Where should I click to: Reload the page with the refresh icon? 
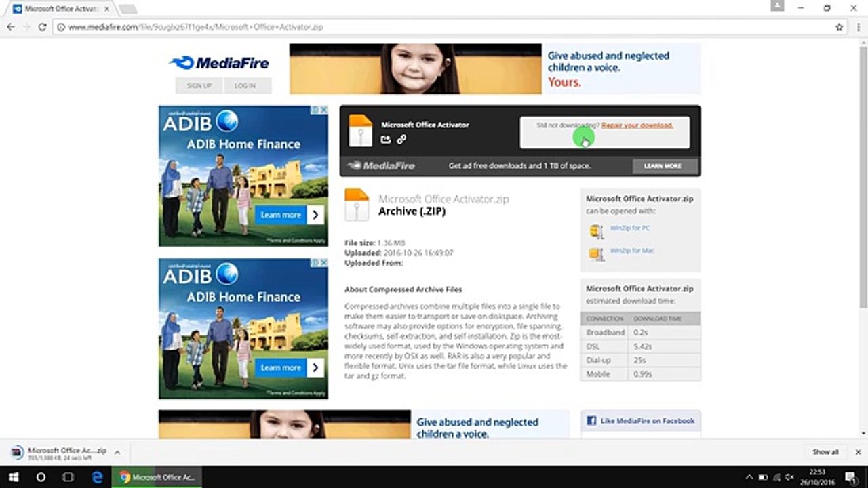tap(42, 27)
